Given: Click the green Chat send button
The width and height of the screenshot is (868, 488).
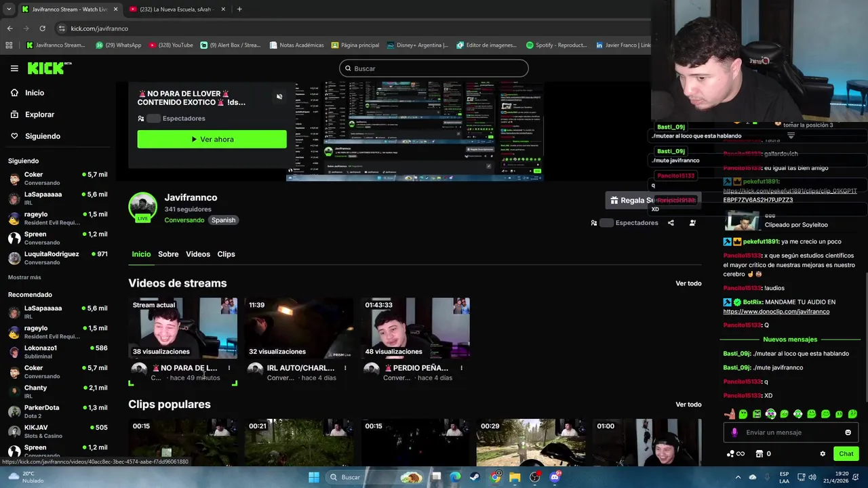Looking at the screenshot, I should 846,454.
